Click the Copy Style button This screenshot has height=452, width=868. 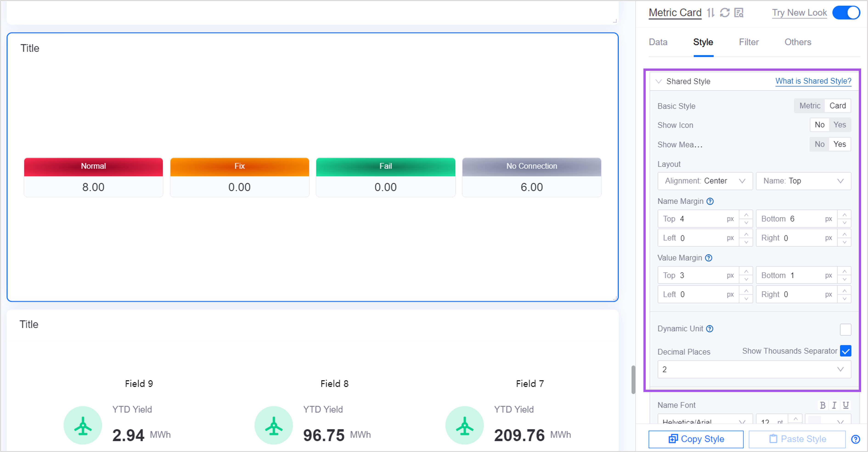pos(696,439)
